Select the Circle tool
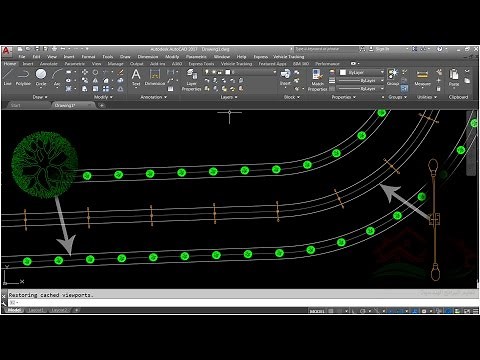Screen dimensions: 480x360 click(x=41, y=77)
